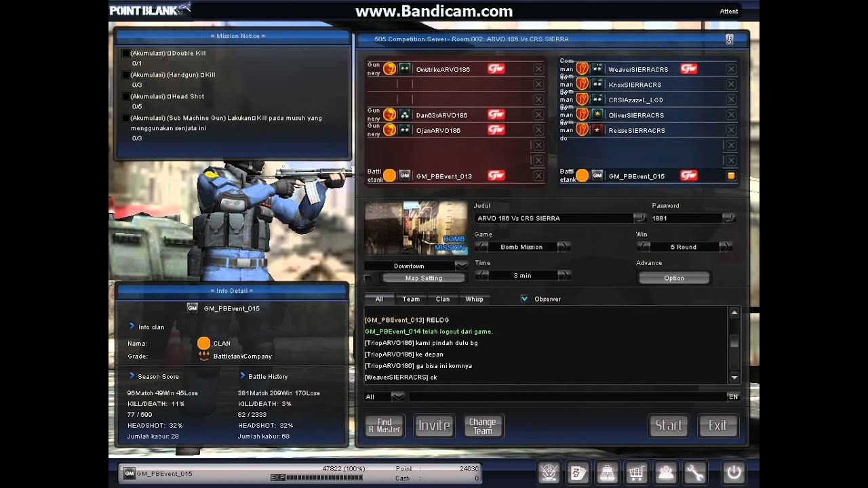Click rank badge of Dan63rARVO186
The image size is (868, 488).
coord(405,115)
